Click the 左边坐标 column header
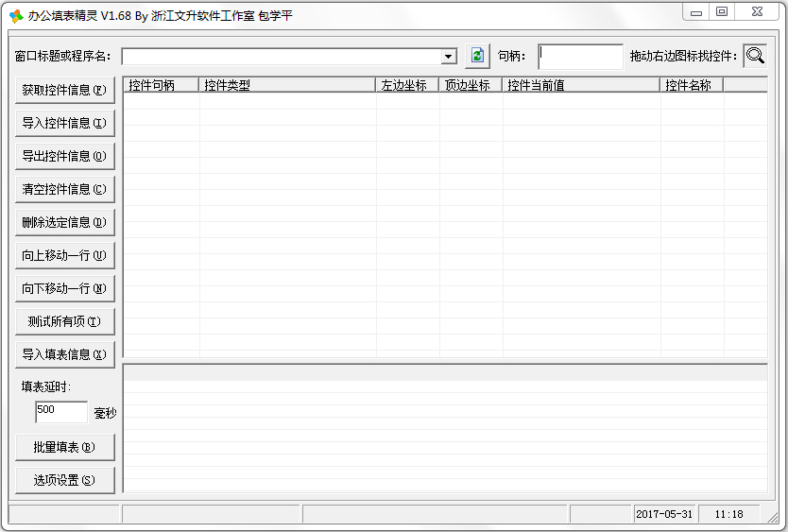Screen dimensions: 788x532 [407, 85]
